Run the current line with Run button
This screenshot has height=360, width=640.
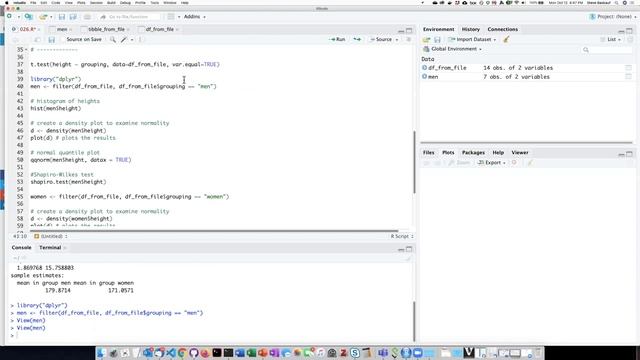(338, 40)
